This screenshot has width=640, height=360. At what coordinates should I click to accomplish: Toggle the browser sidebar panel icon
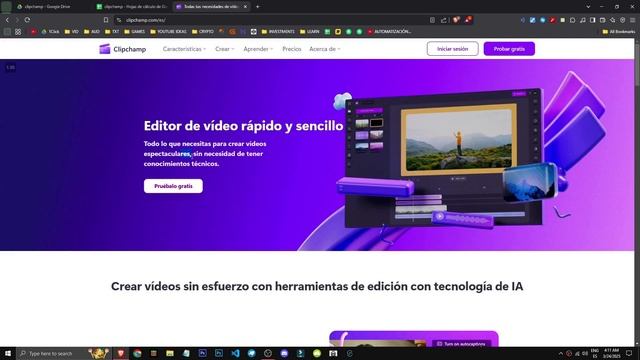point(593,20)
